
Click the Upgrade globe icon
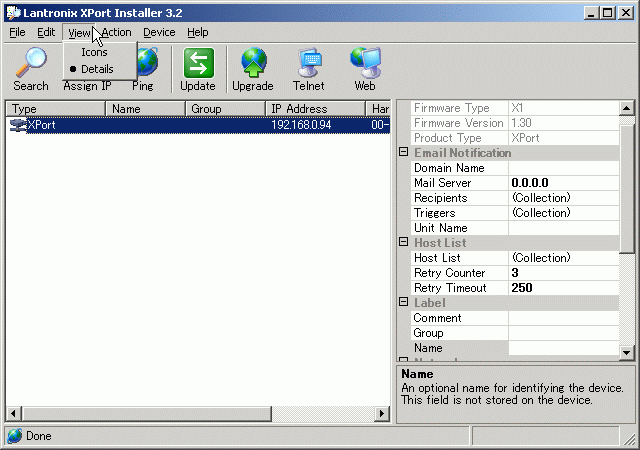[253, 62]
